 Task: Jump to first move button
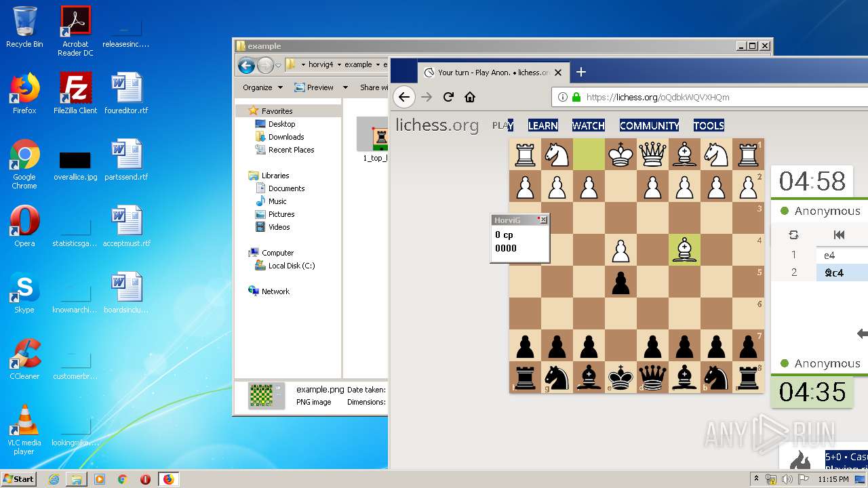839,235
